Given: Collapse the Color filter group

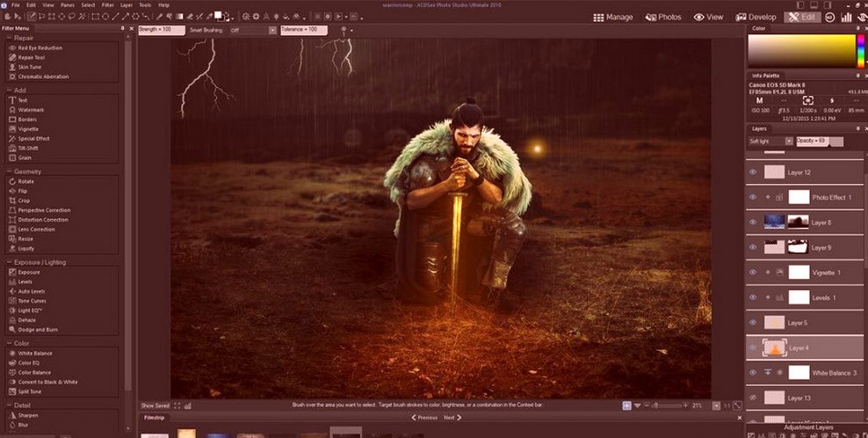Looking at the screenshot, I should (10, 344).
